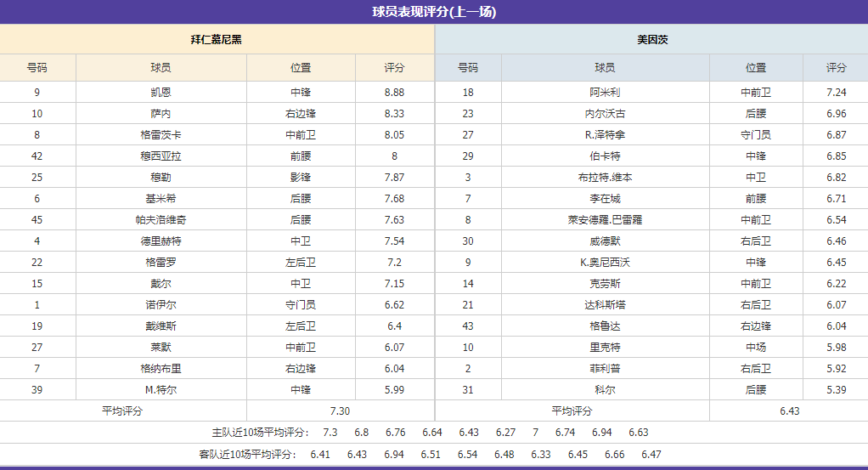Click player name 穆西亚拉
Image resolution: width=868 pixels, height=470 pixels.
(x=161, y=156)
